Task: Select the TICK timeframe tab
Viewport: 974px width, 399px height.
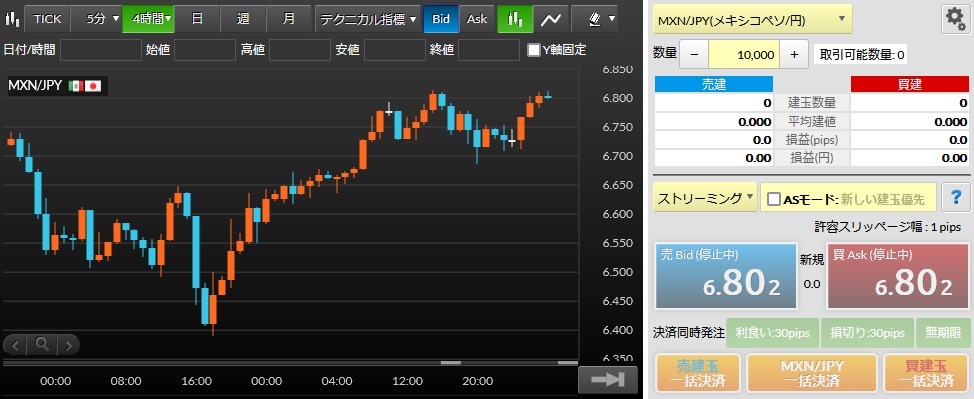Action: (48, 19)
